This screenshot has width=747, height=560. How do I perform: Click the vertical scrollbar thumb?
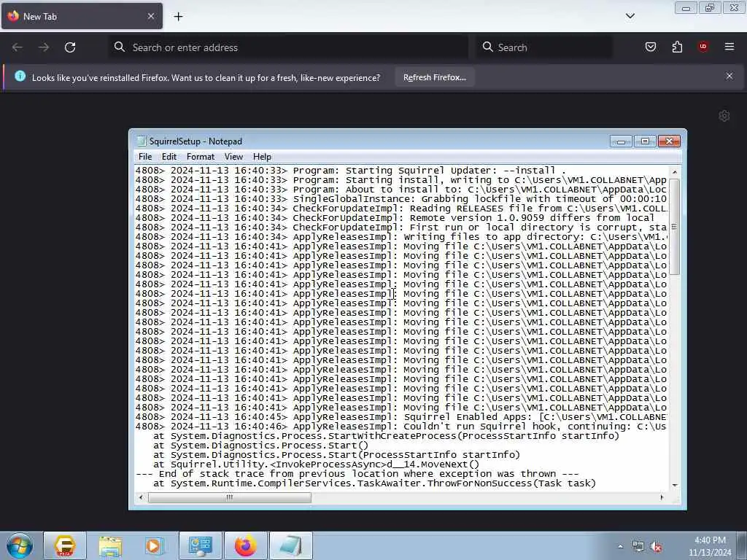click(x=674, y=227)
